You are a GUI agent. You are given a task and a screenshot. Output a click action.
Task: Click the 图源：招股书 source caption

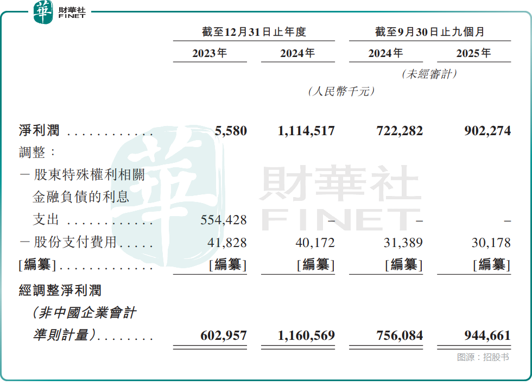click(x=483, y=357)
